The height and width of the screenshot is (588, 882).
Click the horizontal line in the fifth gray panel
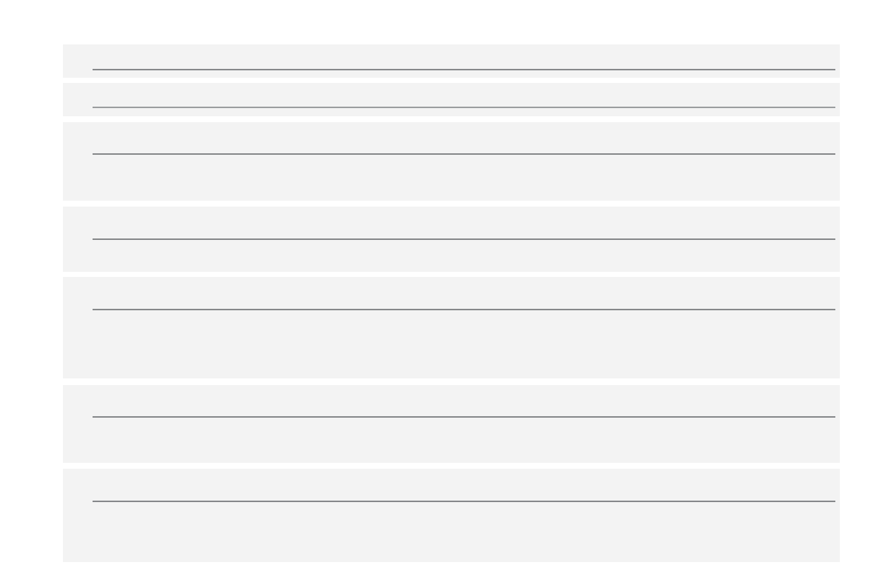(x=463, y=310)
